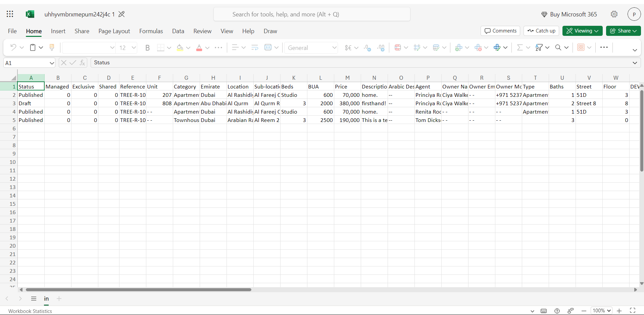
Task: Click the fill color bucket icon
Action: [180, 48]
